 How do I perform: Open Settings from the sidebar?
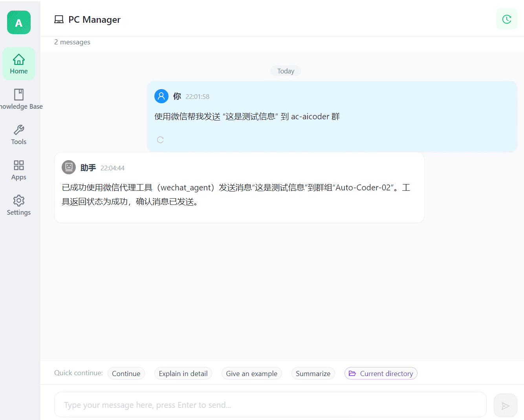pos(18,205)
